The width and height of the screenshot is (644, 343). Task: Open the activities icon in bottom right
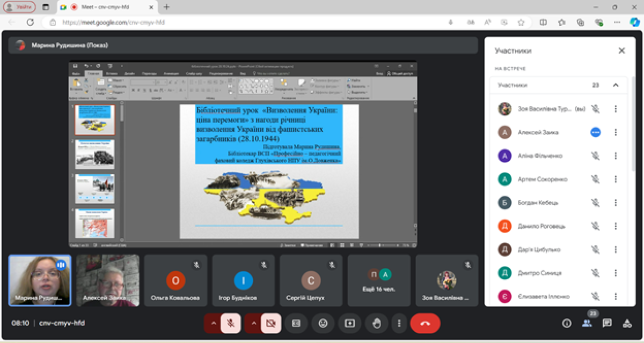(x=627, y=323)
